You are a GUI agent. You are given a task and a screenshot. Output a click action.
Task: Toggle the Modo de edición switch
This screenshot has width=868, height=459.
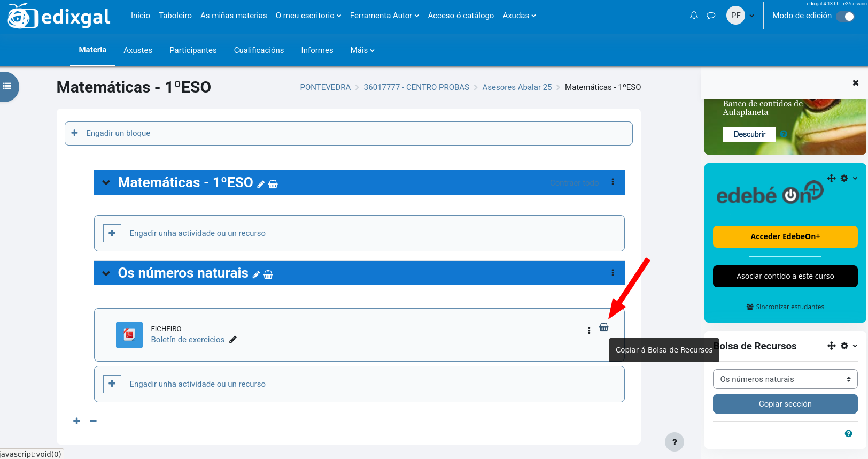846,16
